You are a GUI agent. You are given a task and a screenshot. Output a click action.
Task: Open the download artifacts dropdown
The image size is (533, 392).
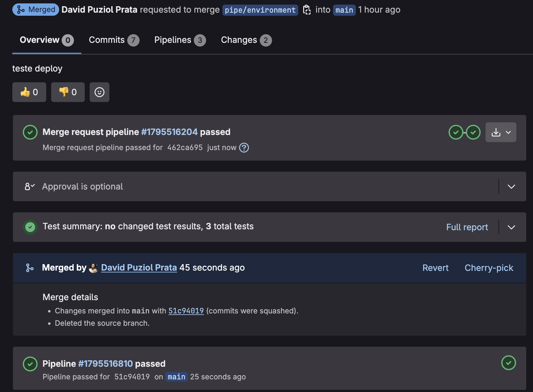click(x=501, y=132)
